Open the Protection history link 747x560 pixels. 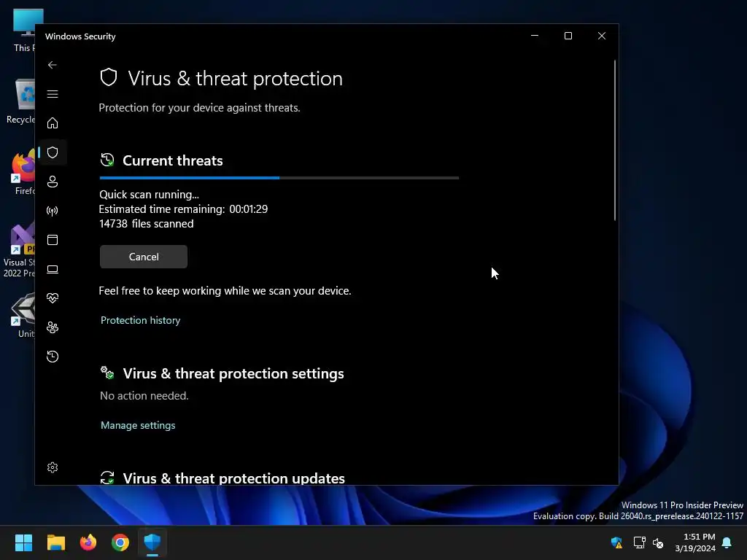141,320
